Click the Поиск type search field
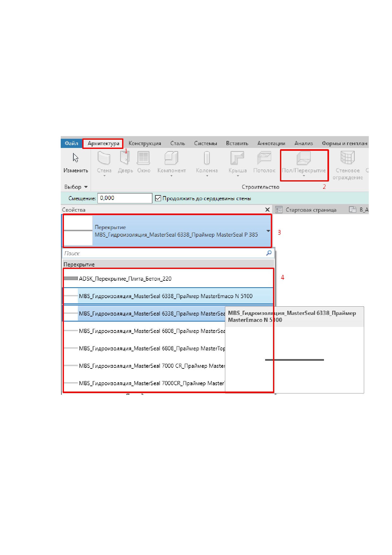The width and height of the screenshot is (392, 555). click(x=165, y=253)
